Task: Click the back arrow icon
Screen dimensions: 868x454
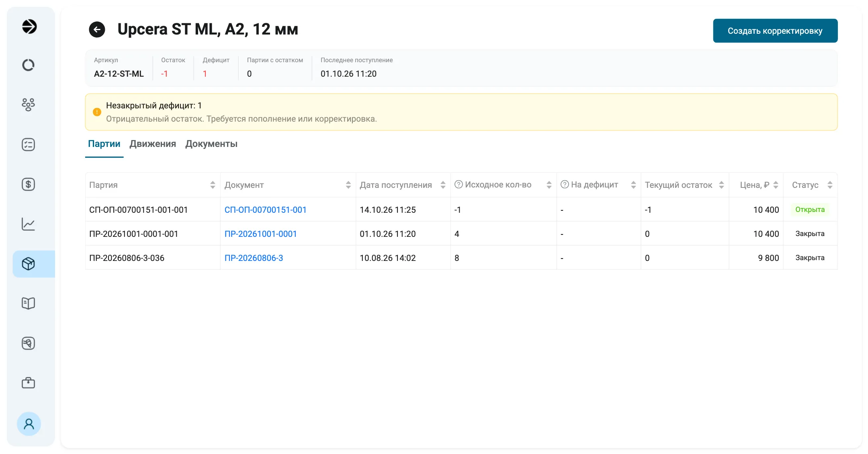Action: 97,29
